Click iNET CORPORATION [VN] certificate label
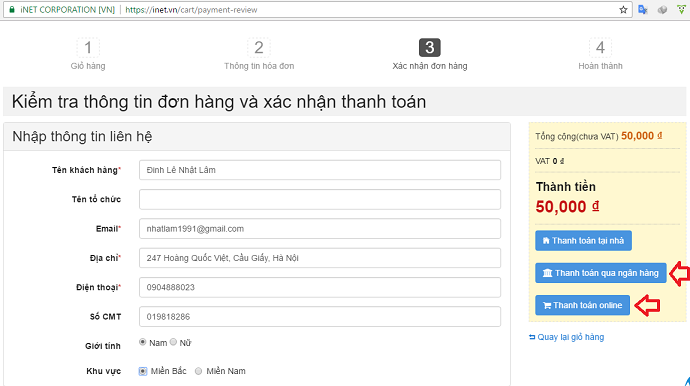690x386 pixels. (67, 10)
